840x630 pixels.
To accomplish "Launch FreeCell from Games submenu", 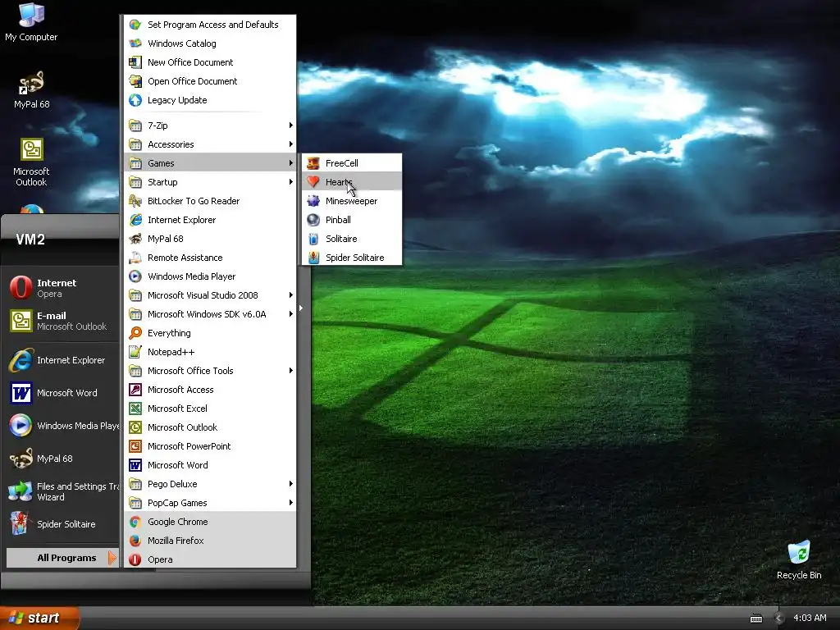I will coord(352,163).
